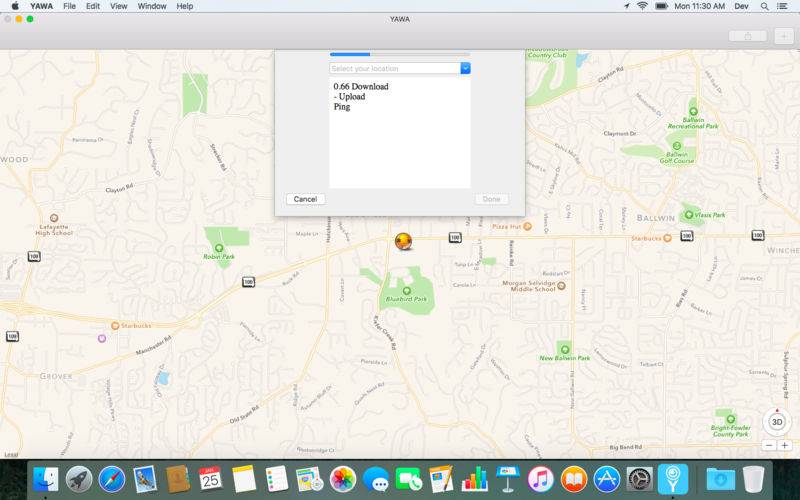This screenshot has height=500, width=800.
Task: Open the YAWA application menu
Action: [x=41, y=6]
